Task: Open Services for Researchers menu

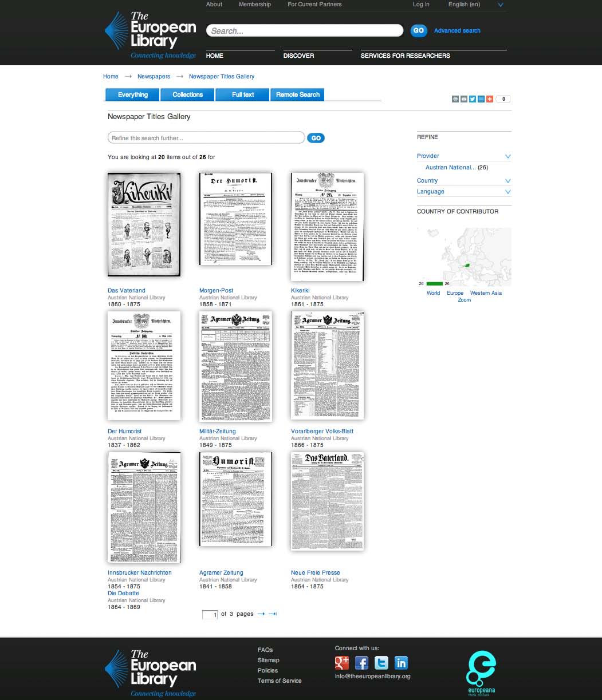Action: point(405,56)
